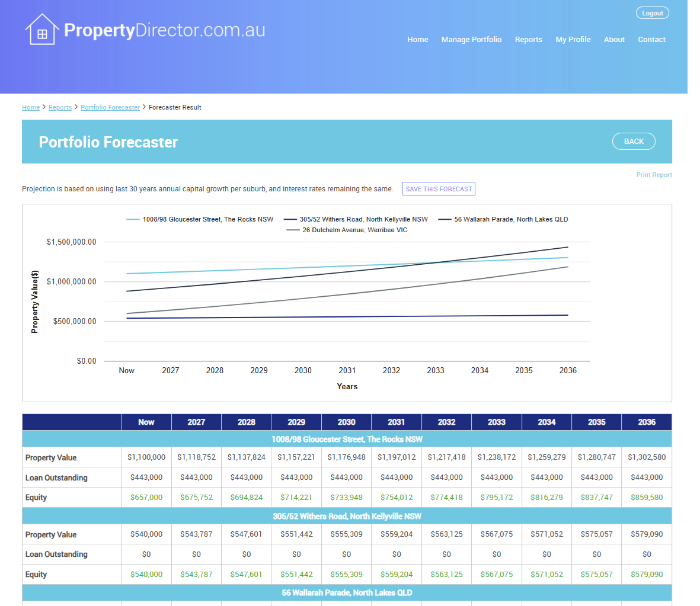Click the BACK button
Image resolution: width=700 pixels, height=606 pixels.
tap(634, 142)
